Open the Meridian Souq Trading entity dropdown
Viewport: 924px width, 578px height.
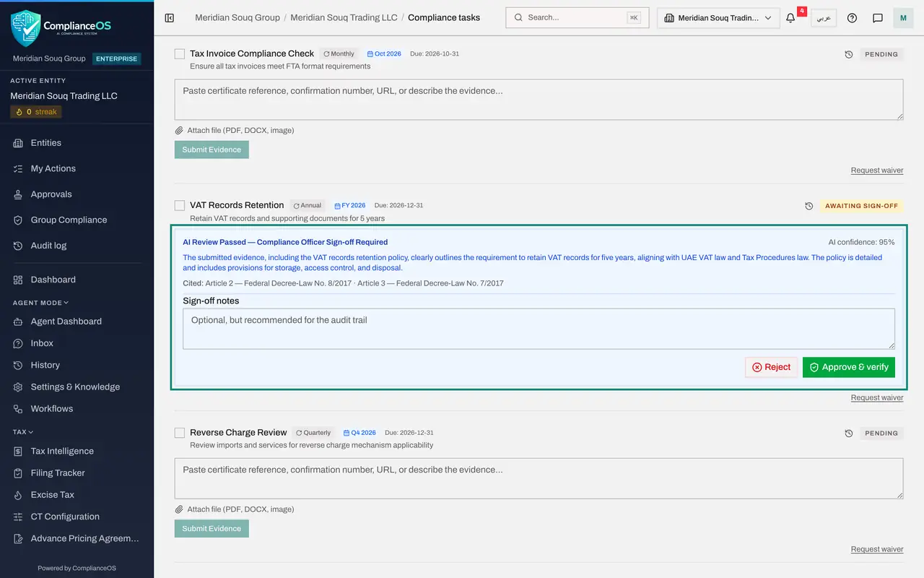(718, 18)
